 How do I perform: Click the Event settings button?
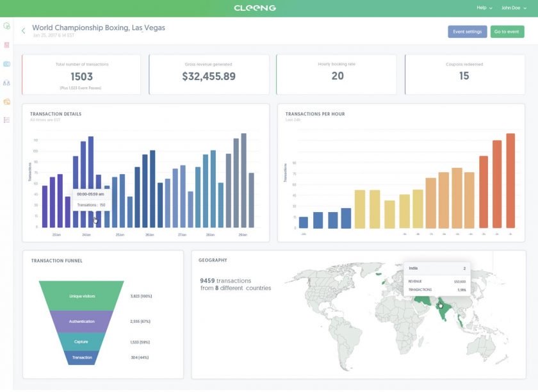tap(468, 31)
